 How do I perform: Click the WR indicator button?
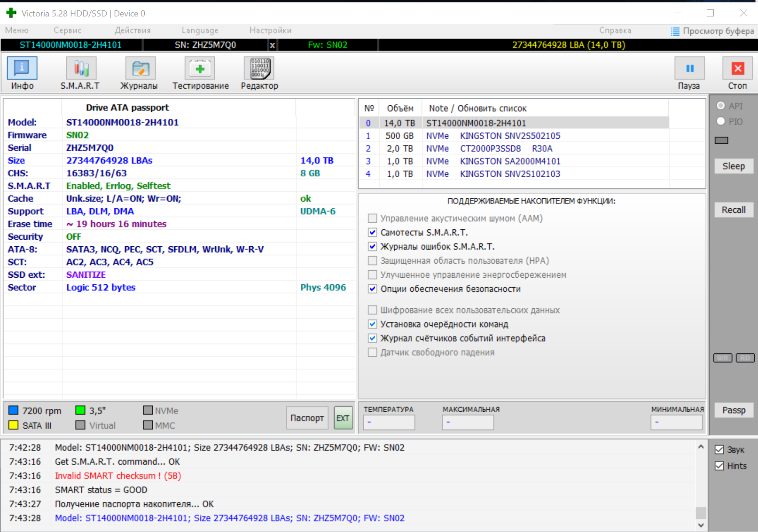click(x=723, y=358)
